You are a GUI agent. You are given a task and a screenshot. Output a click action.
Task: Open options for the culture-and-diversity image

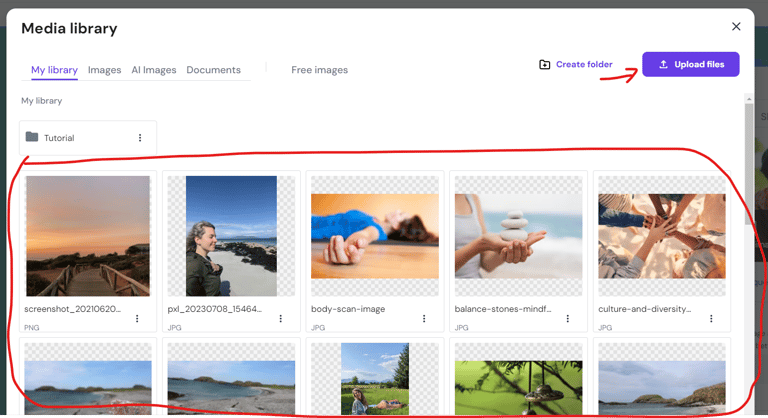711,319
